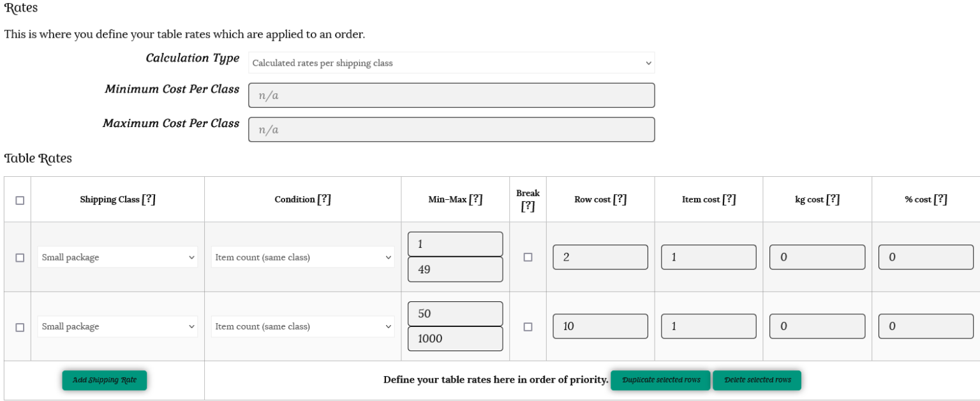Click the Minimum Cost Per Class field

(x=451, y=96)
